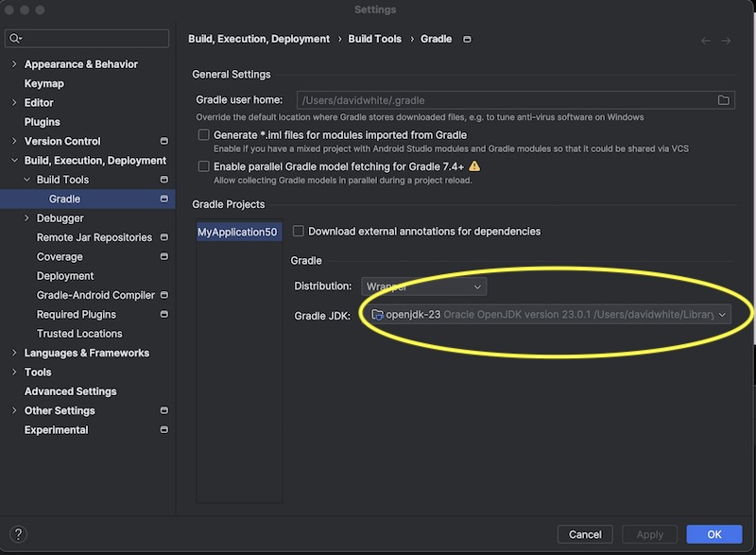Click the project-level icon beside Version Control
This screenshot has width=756, height=555.
click(x=164, y=142)
